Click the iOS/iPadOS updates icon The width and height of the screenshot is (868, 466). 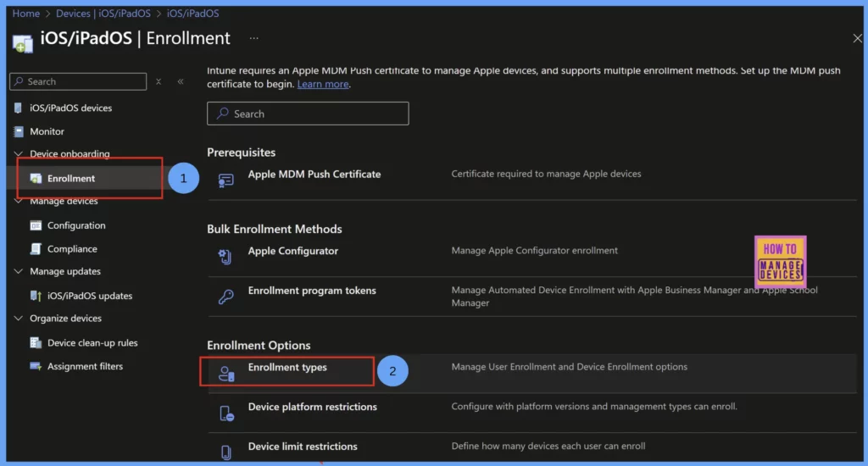pos(36,296)
